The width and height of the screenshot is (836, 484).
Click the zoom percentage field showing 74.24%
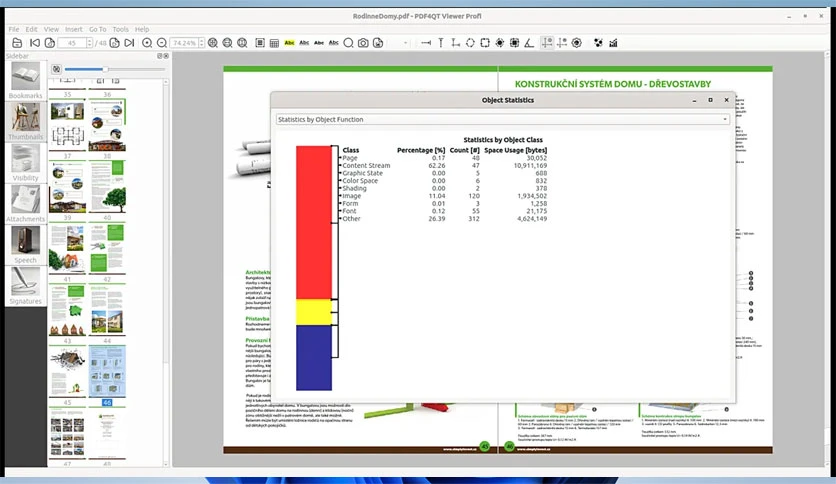tap(184, 43)
